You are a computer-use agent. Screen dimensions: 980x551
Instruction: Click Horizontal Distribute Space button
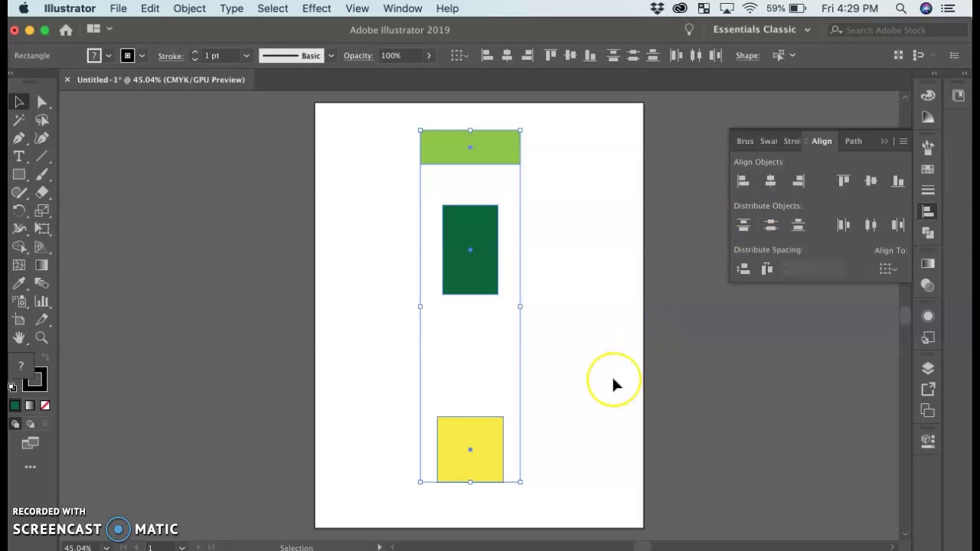[x=767, y=269]
